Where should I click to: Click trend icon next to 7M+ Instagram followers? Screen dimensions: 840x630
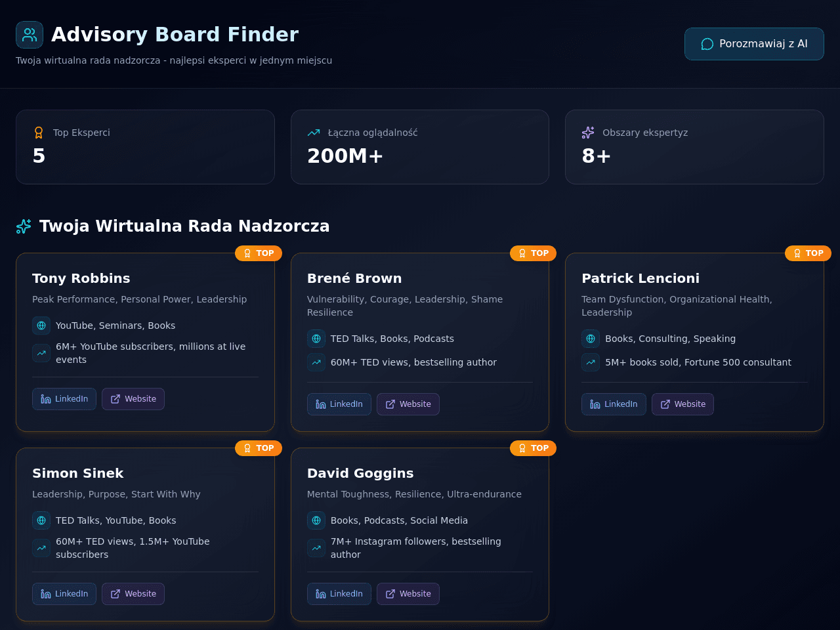[316, 548]
